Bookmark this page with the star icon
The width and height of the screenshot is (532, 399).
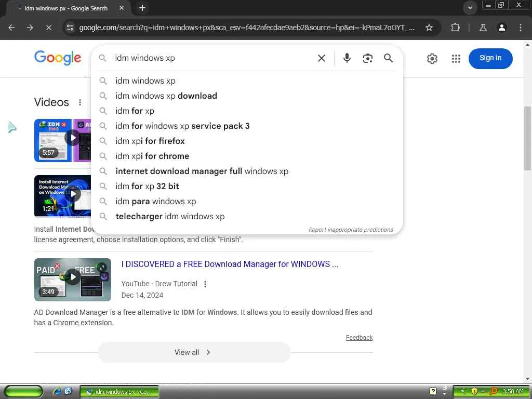click(429, 28)
